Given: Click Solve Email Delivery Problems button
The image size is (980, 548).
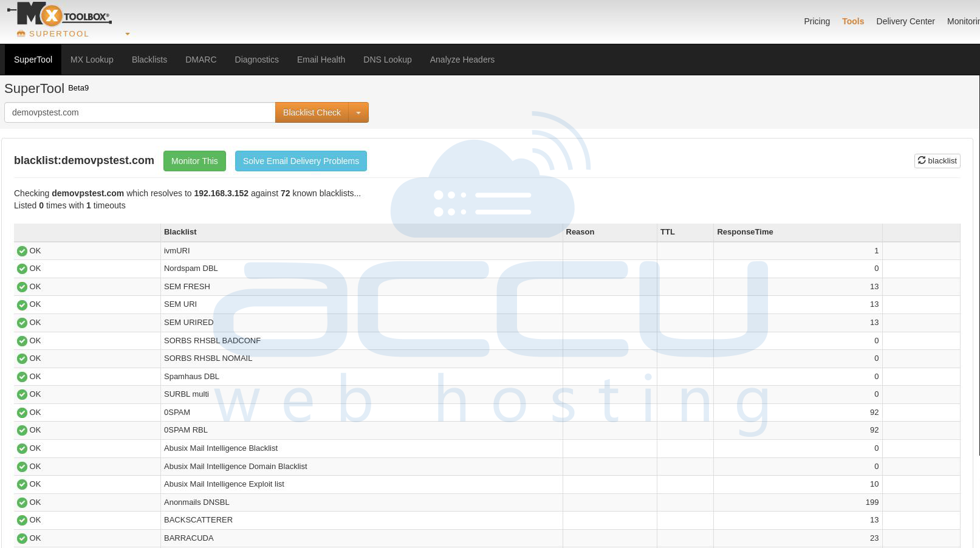Looking at the screenshot, I should click(301, 161).
